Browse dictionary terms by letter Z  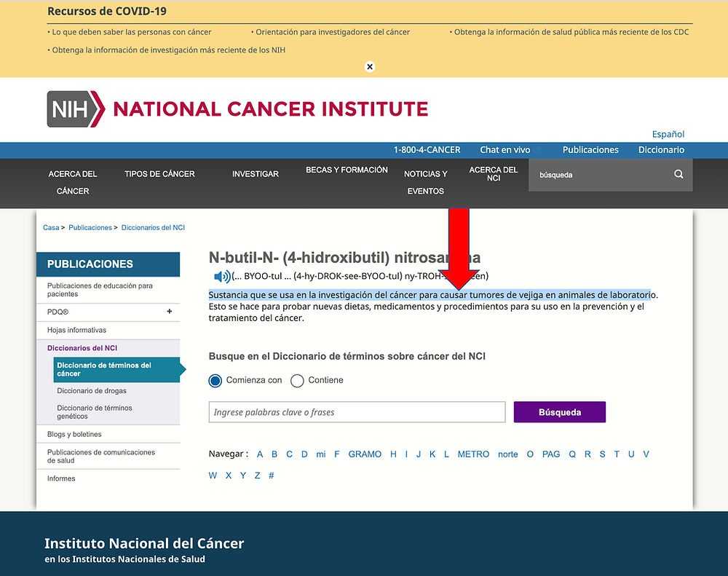pos(257,476)
